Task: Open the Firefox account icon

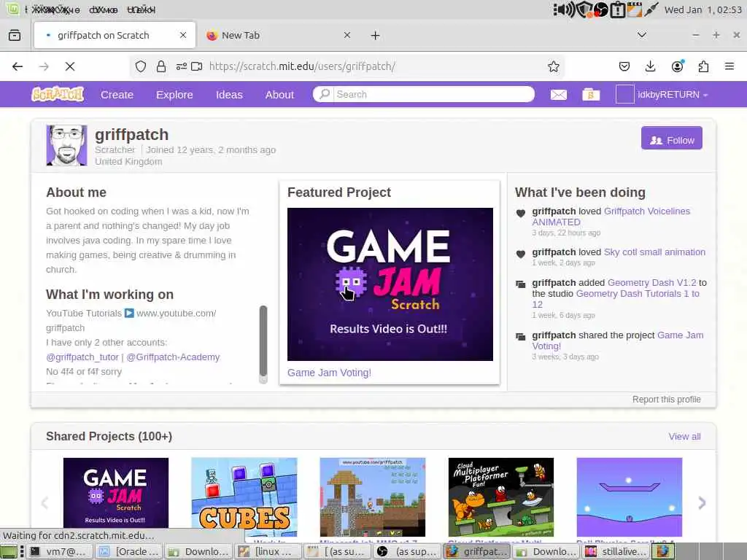Action: click(x=677, y=66)
